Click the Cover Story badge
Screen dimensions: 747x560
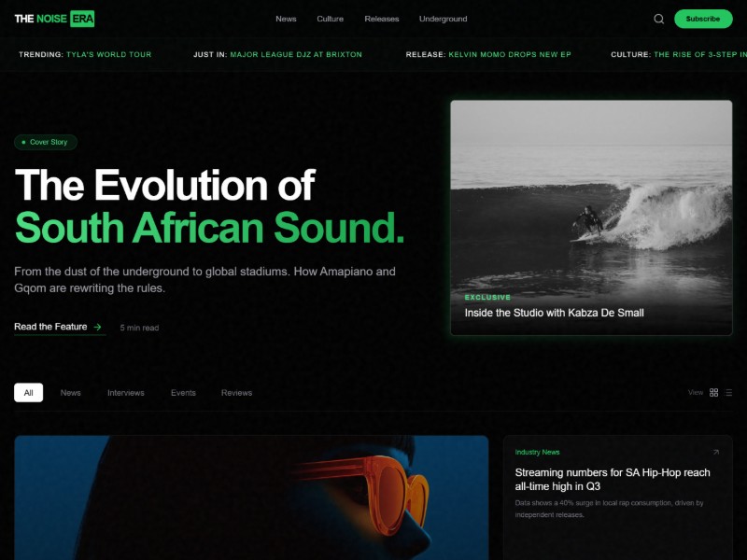tap(46, 142)
